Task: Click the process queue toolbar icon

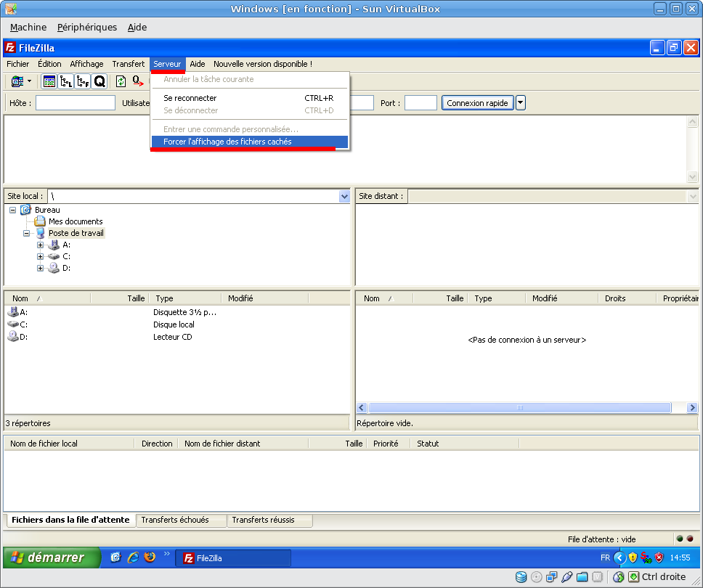Action: [x=137, y=81]
